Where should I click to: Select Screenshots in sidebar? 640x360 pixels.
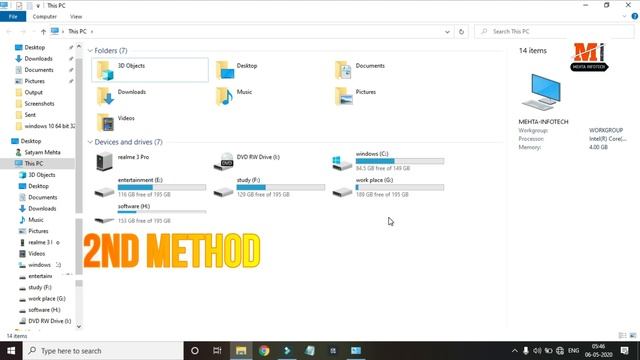point(39,104)
